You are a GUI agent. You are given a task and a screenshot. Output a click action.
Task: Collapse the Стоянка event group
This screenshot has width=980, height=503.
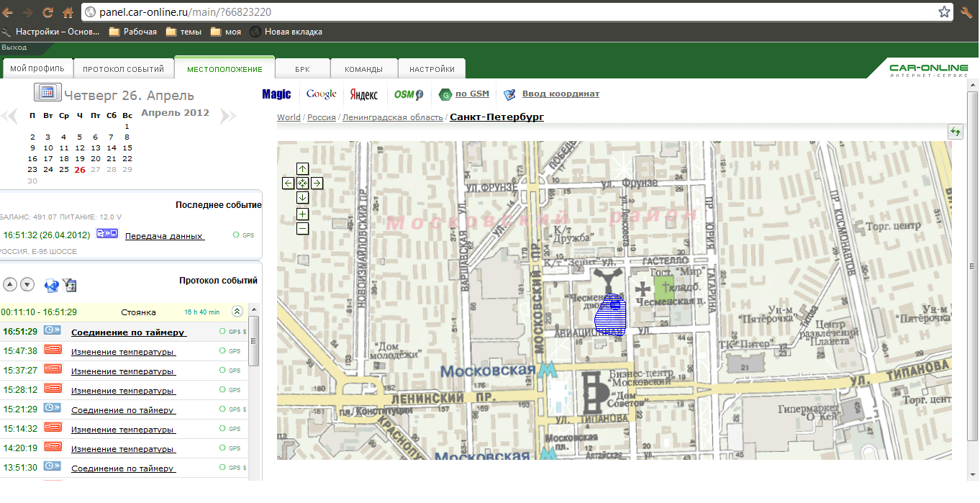(237, 312)
